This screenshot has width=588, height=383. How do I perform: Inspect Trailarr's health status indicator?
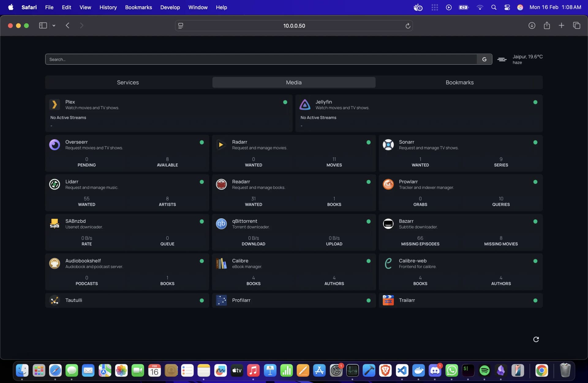click(535, 301)
